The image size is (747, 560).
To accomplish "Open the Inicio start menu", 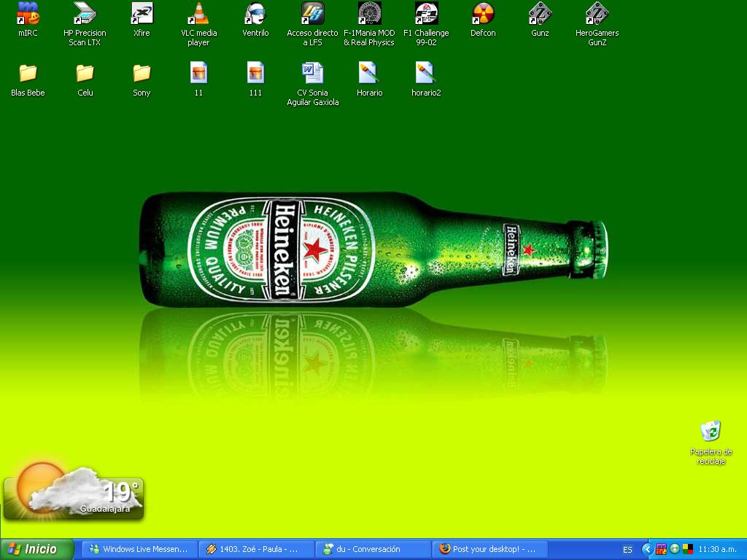I will (36, 549).
